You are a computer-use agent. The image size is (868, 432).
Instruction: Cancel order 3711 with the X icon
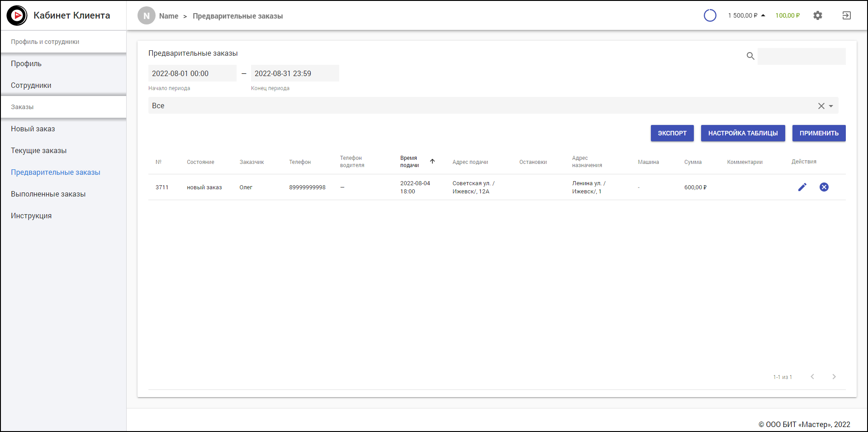(824, 187)
